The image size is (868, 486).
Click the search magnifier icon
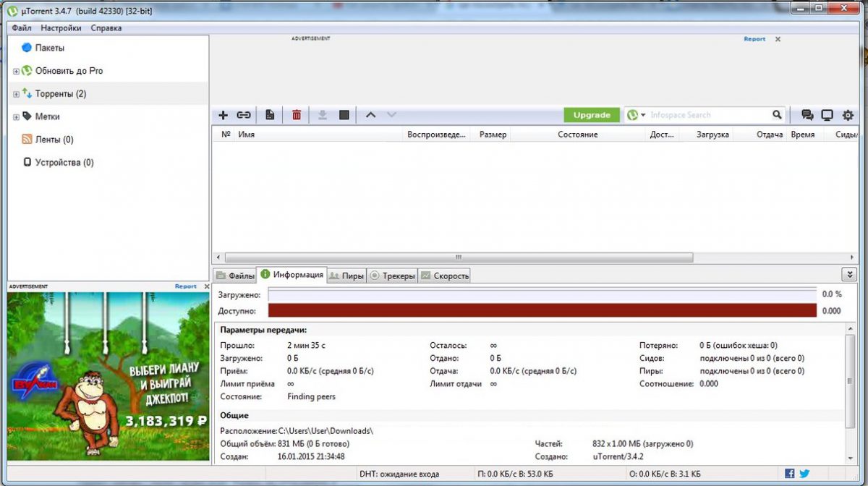[777, 115]
